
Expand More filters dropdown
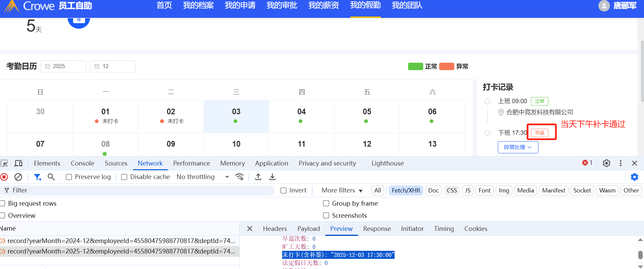[342, 190]
